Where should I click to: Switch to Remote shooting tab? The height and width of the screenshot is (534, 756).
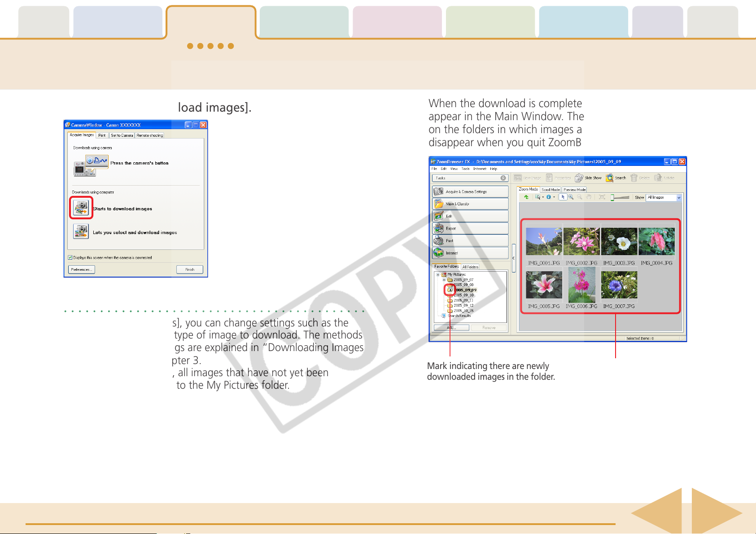[x=150, y=135]
